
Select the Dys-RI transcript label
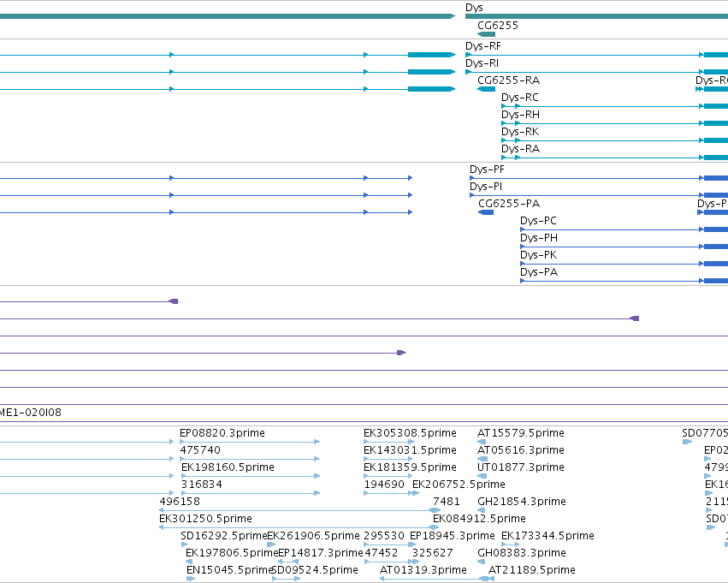point(482,63)
